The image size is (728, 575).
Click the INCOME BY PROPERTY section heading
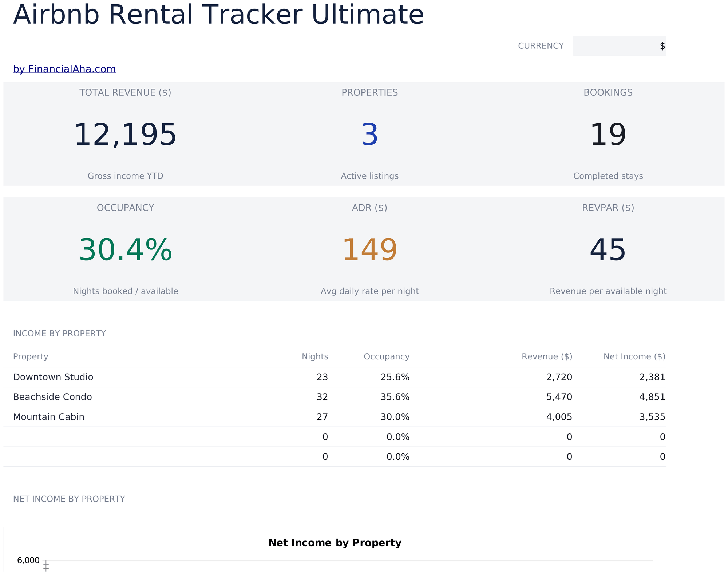pyautogui.click(x=59, y=334)
